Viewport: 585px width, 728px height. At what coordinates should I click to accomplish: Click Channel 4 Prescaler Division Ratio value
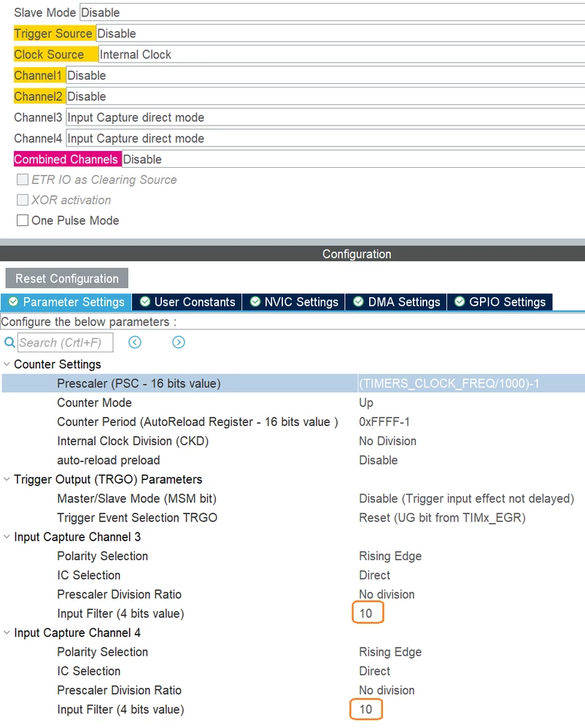click(387, 690)
